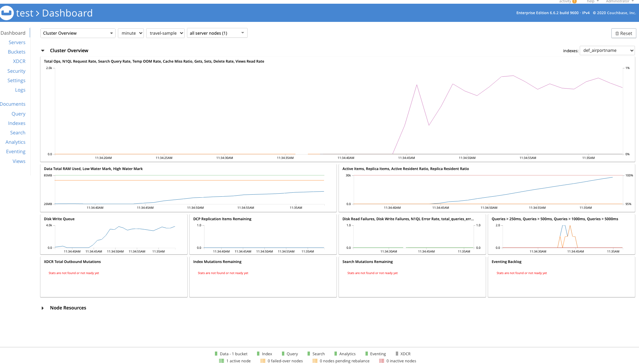Click the Active Items, Replica Items chart

[487, 188]
